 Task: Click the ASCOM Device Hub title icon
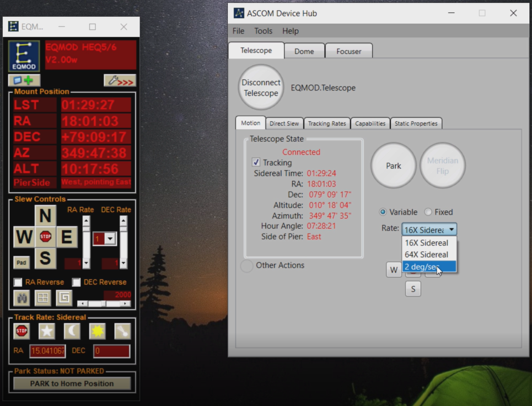coord(239,13)
